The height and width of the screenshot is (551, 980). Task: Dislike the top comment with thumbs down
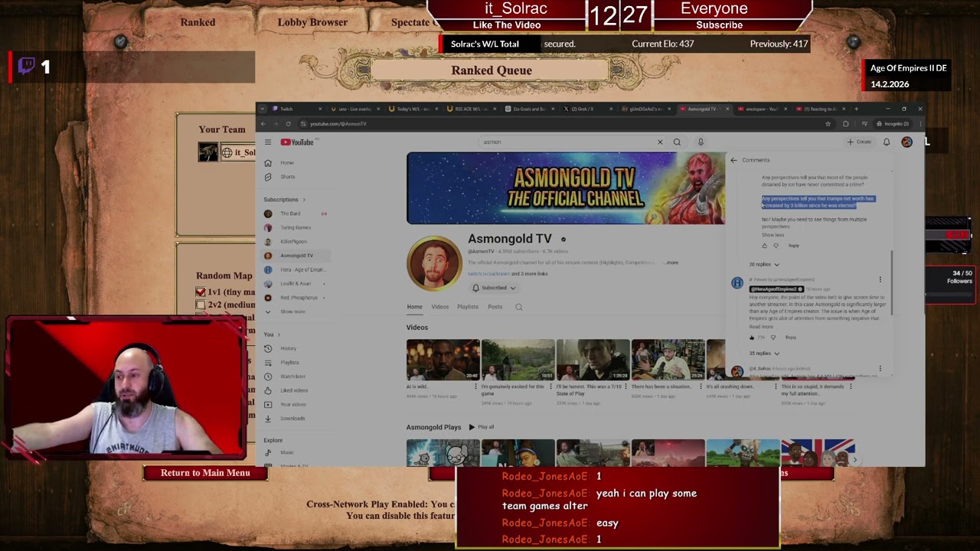pos(776,246)
